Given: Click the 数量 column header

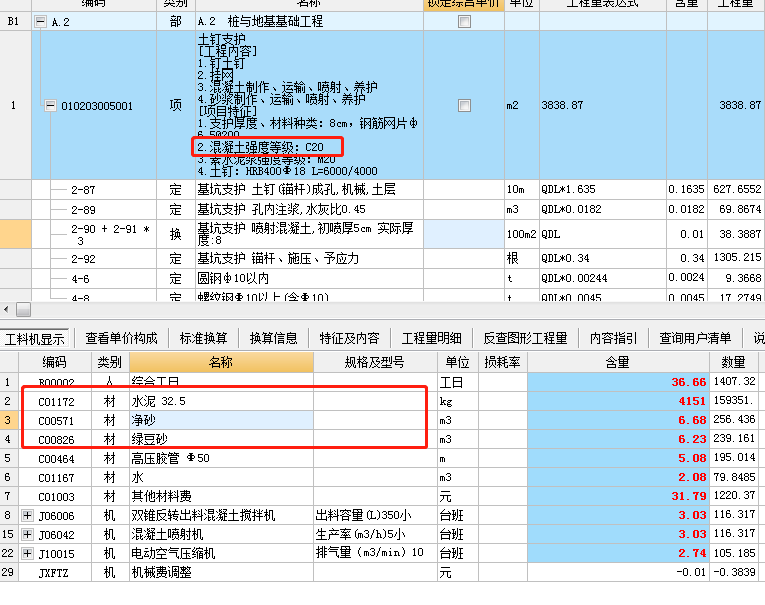Looking at the screenshot, I should point(733,362).
